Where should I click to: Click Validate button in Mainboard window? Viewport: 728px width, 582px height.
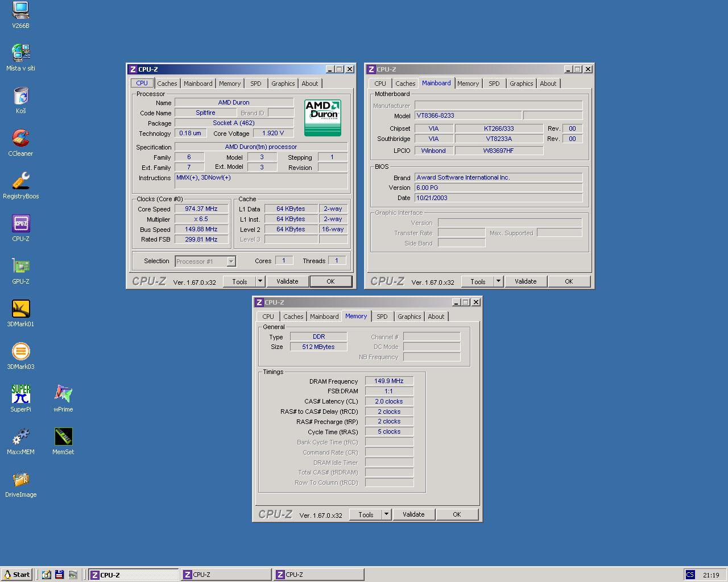pyautogui.click(x=526, y=281)
